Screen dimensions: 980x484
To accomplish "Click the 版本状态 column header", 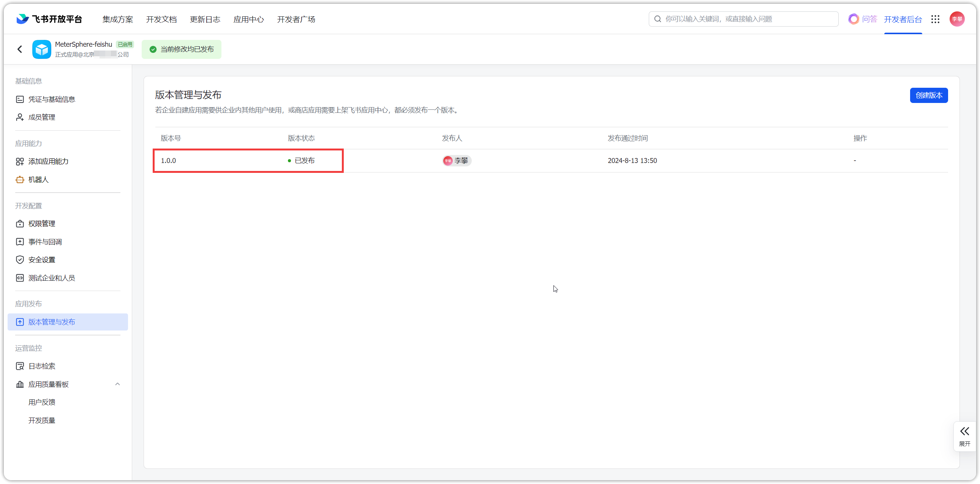I will [301, 138].
